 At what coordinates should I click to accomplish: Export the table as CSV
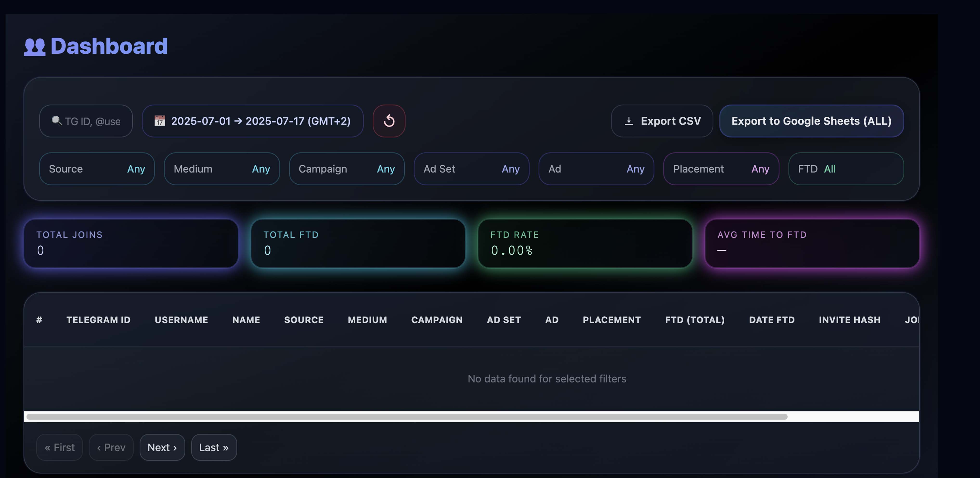pos(662,121)
